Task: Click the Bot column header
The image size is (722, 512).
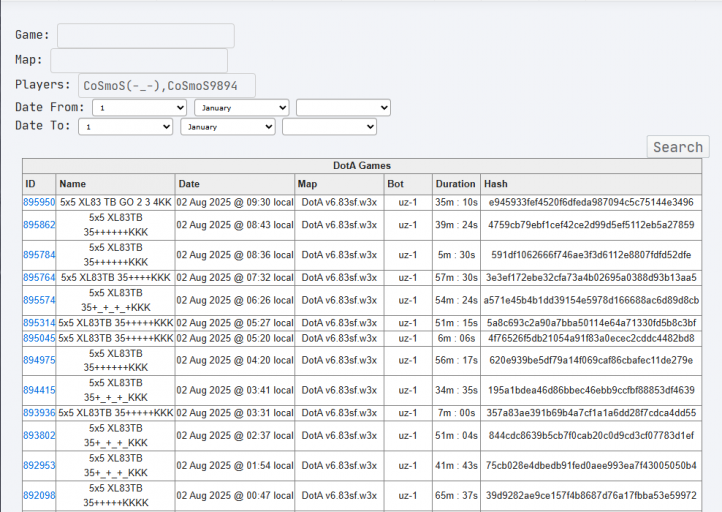Action: point(408,184)
